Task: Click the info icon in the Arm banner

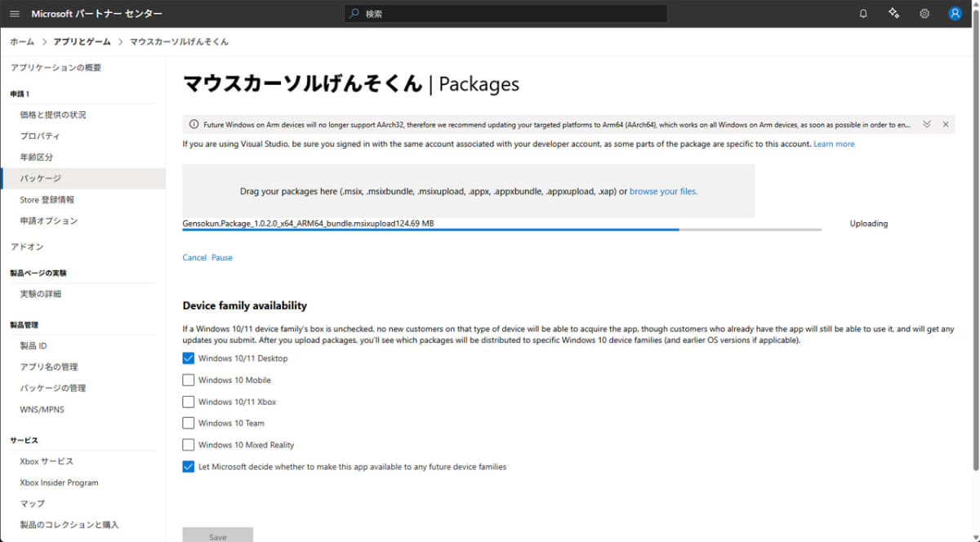Action: point(194,124)
